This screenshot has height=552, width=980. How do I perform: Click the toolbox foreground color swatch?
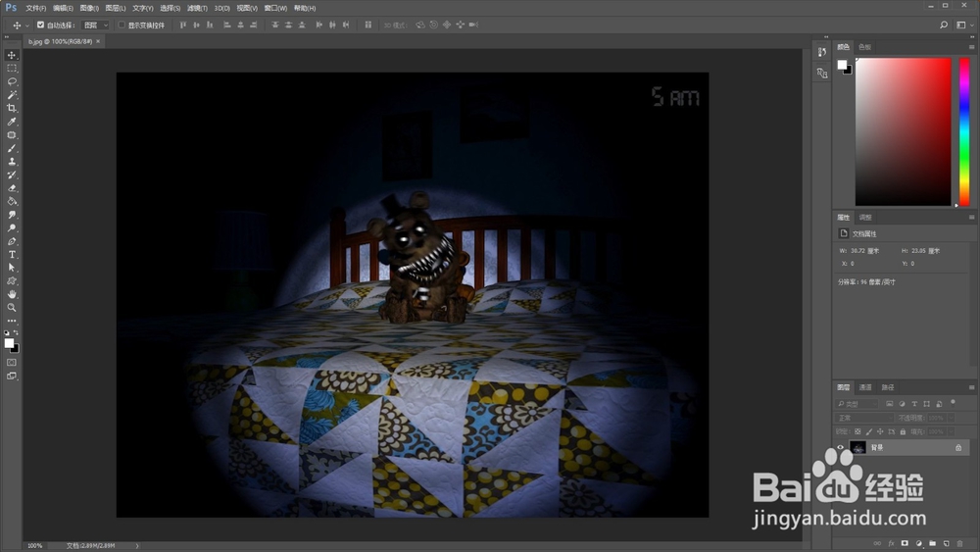(9, 343)
